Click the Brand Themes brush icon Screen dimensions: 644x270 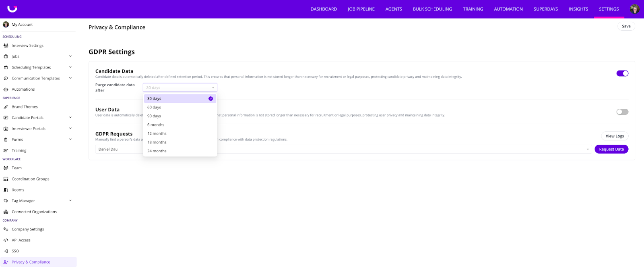click(x=6, y=107)
